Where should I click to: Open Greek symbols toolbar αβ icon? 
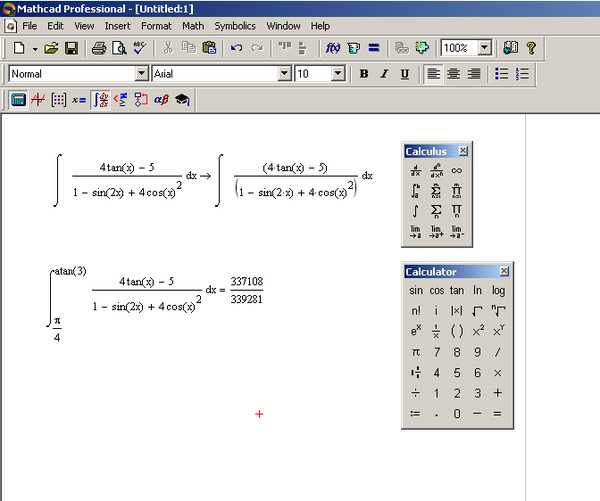pos(161,100)
